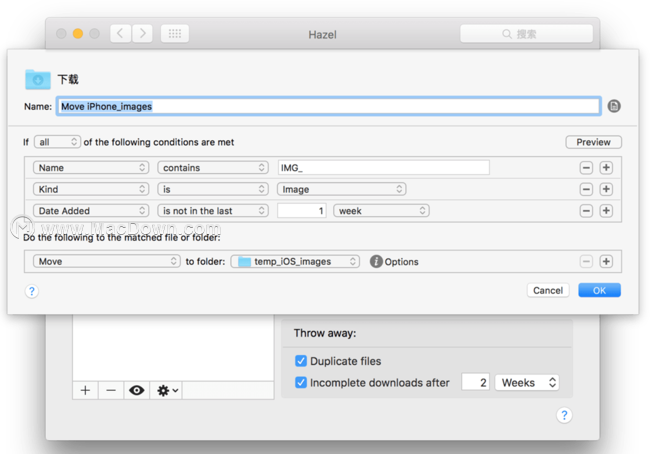653x454 pixels.
Task: Add condition after Name contains row
Action: click(x=606, y=167)
